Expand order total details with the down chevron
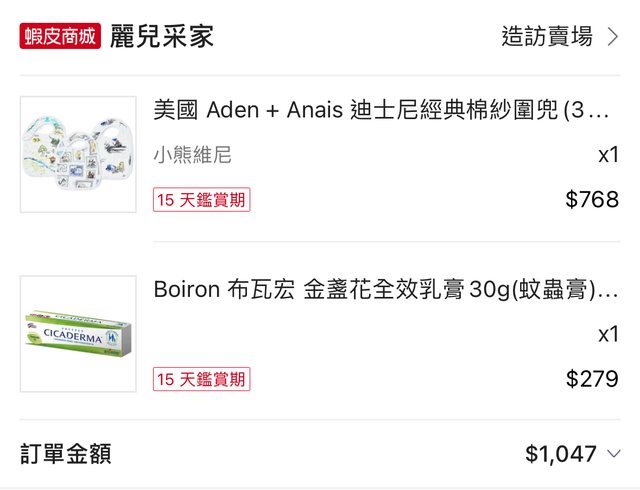This screenshot has width=640, height=490. [x=614, y=454]
